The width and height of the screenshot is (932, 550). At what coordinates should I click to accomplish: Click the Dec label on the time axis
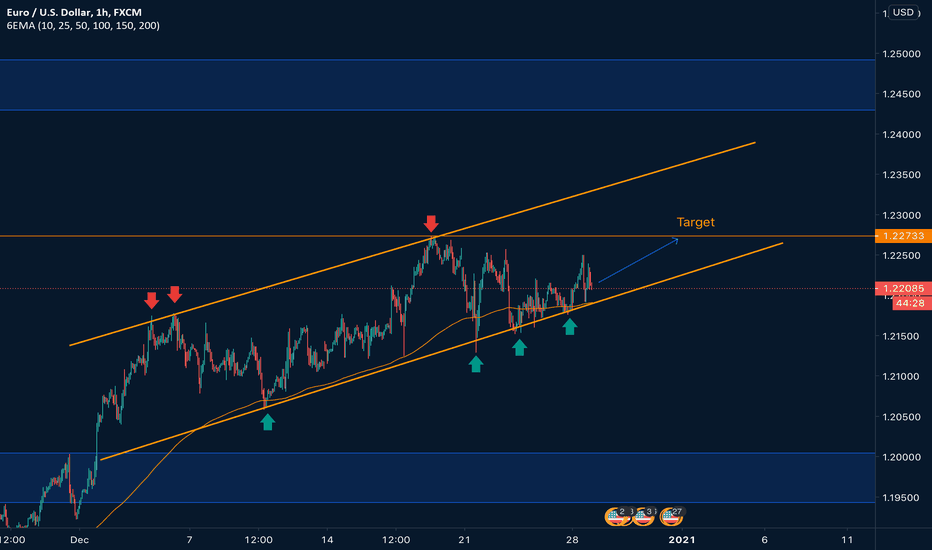pyautogui.click(x=79, y=540)
